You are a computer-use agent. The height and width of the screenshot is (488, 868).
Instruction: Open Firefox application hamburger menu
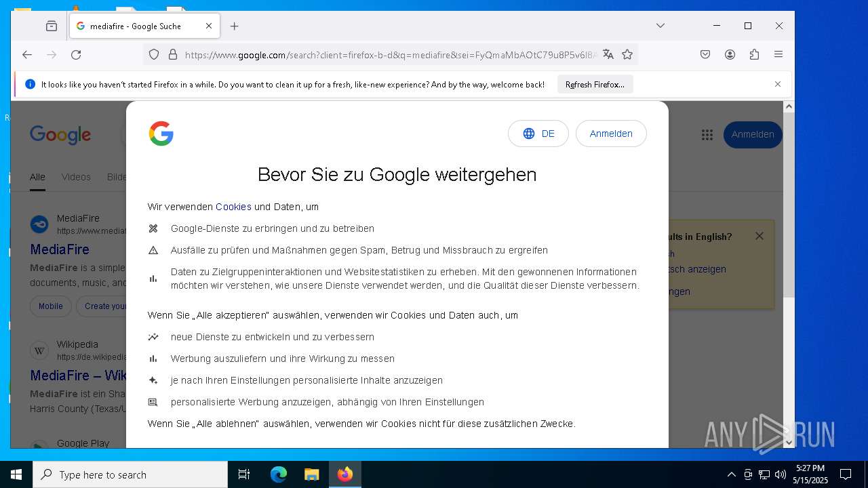778,54
